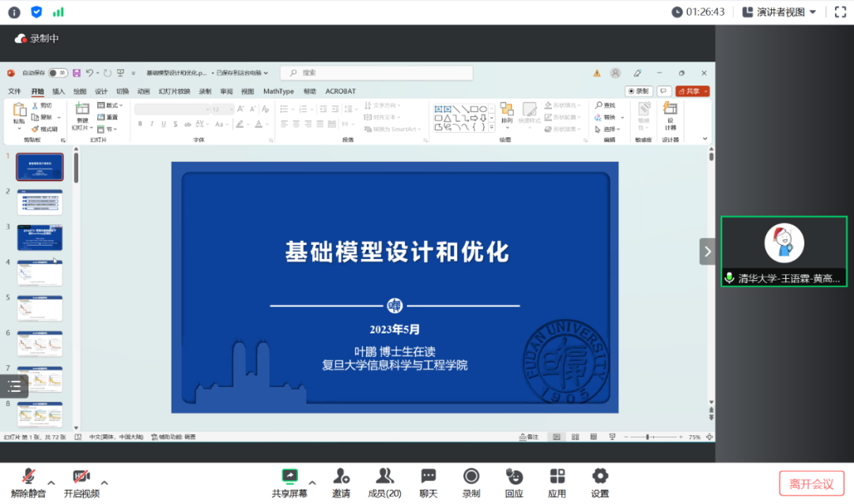Open the reactions (回应) icon
Image resolution: width=854 pixels, height=504 pixels.
pos(514,477)
